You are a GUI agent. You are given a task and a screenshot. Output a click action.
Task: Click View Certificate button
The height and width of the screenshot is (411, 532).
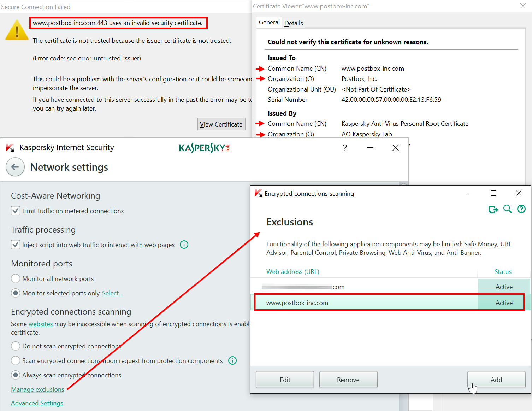pos(221,124)
